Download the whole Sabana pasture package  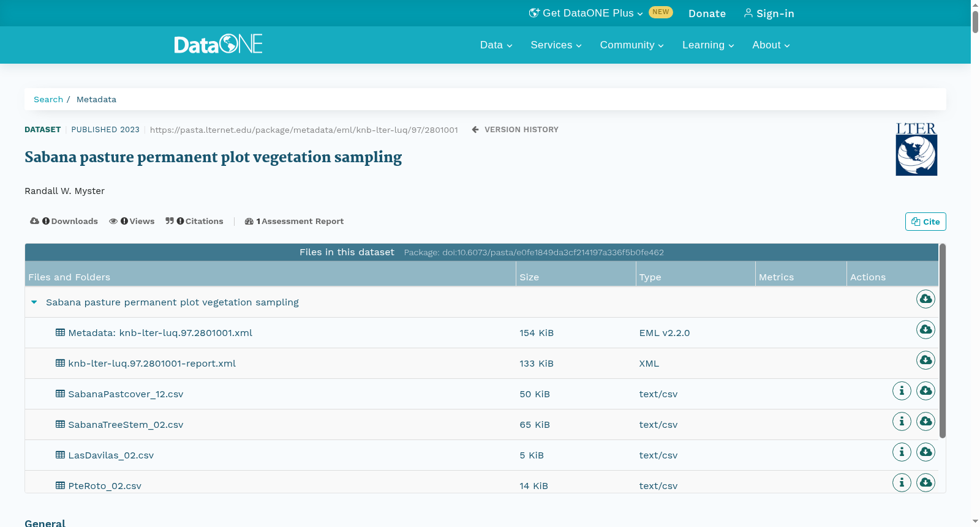coord(925,299)
